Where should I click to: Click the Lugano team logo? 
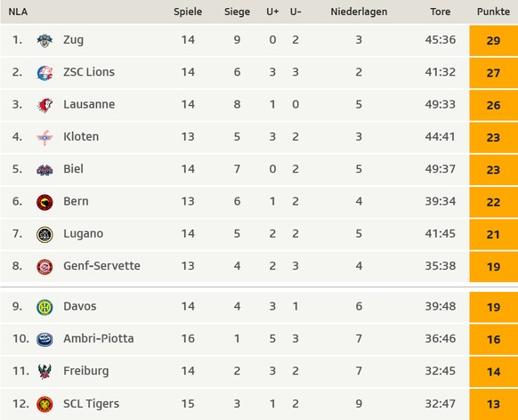45,234
